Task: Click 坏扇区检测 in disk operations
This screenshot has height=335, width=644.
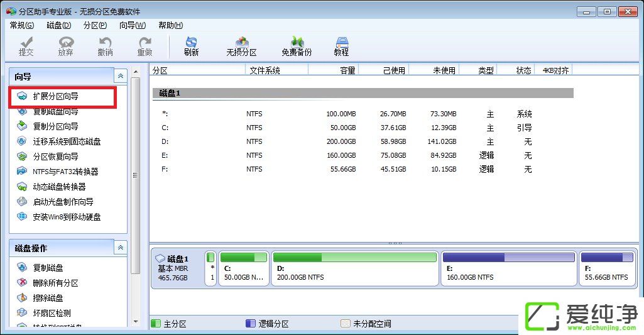Action: pos(43,313)
